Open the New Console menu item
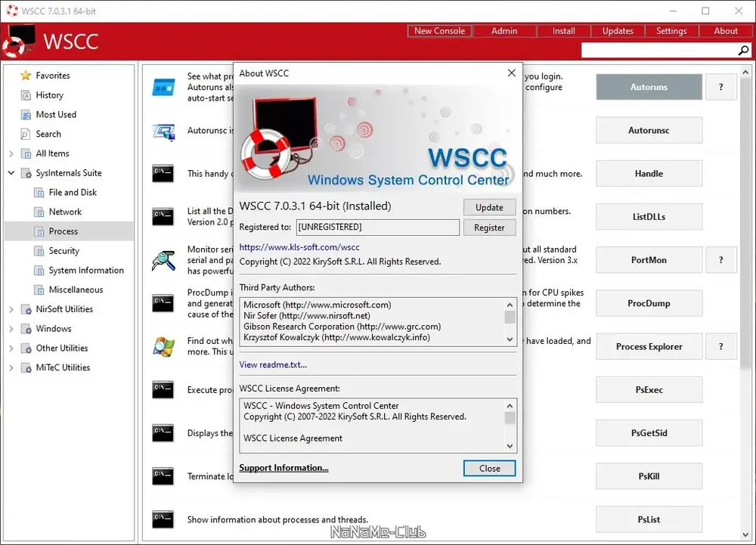The image size is (756, 545). pyautogui.click(x=439, y=31)
